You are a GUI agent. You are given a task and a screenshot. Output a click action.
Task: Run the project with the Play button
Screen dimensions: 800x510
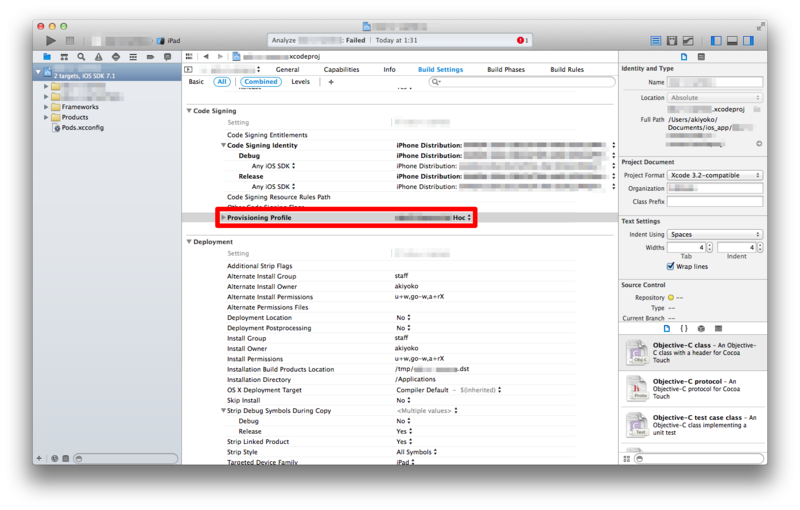point(51,40)
